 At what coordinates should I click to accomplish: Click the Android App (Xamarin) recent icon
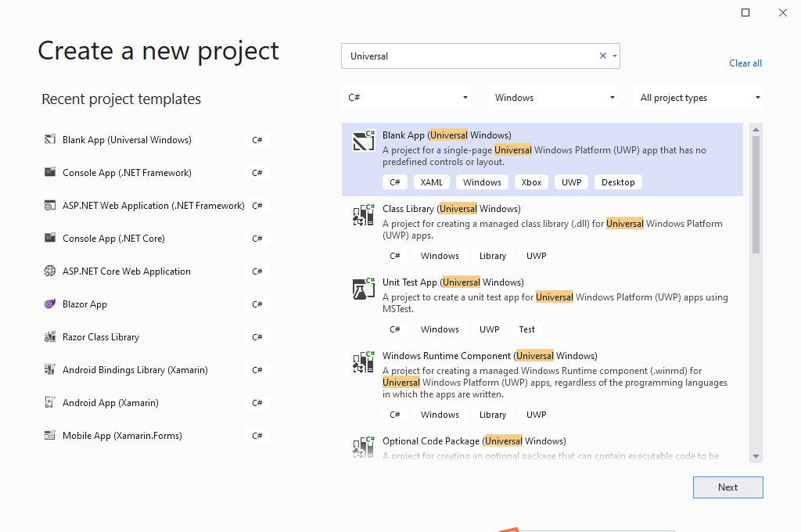50,403
